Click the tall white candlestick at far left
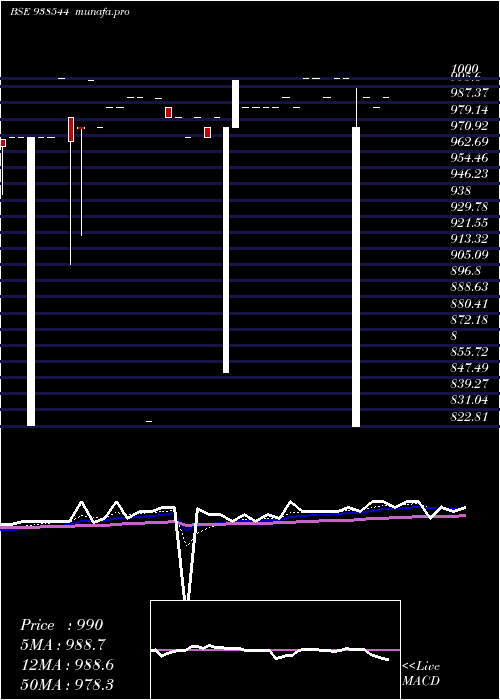Viewport: 500px width, 700px height. [31, 281]
